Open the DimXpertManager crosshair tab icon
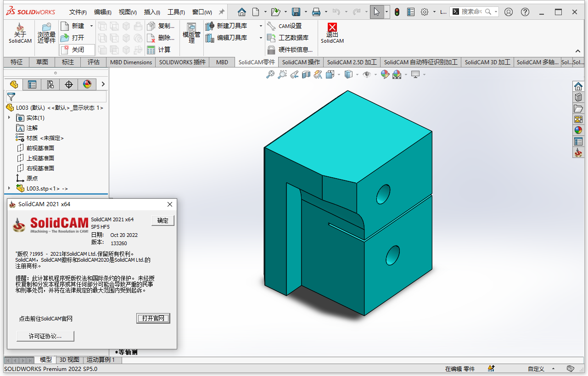The width and height of the screenshot is (588, 376). click(x=69, y=84)
